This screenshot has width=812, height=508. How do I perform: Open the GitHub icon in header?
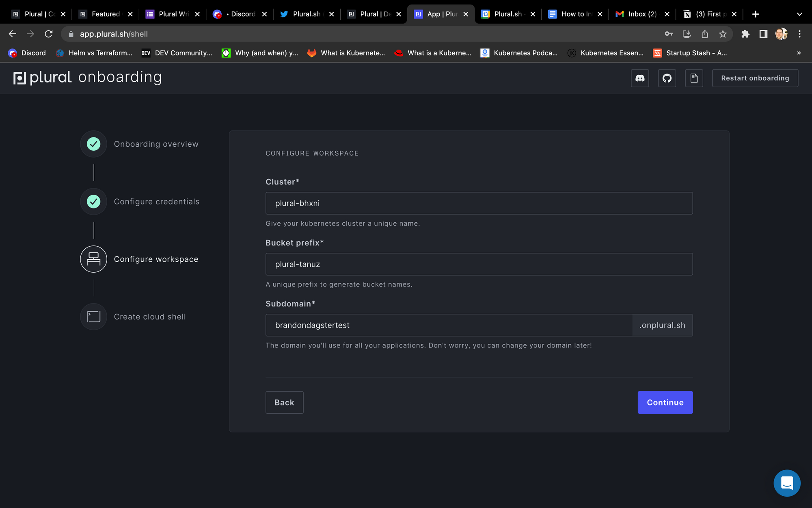pos(667,78)
